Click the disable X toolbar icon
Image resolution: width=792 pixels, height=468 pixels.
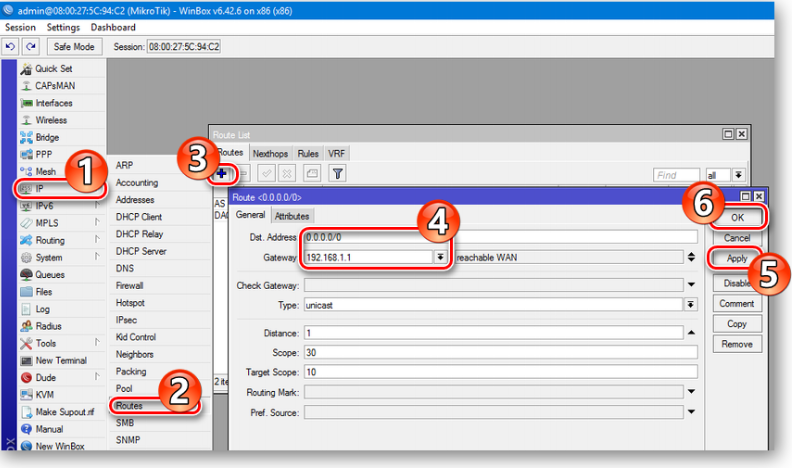[x=287, y=174]
